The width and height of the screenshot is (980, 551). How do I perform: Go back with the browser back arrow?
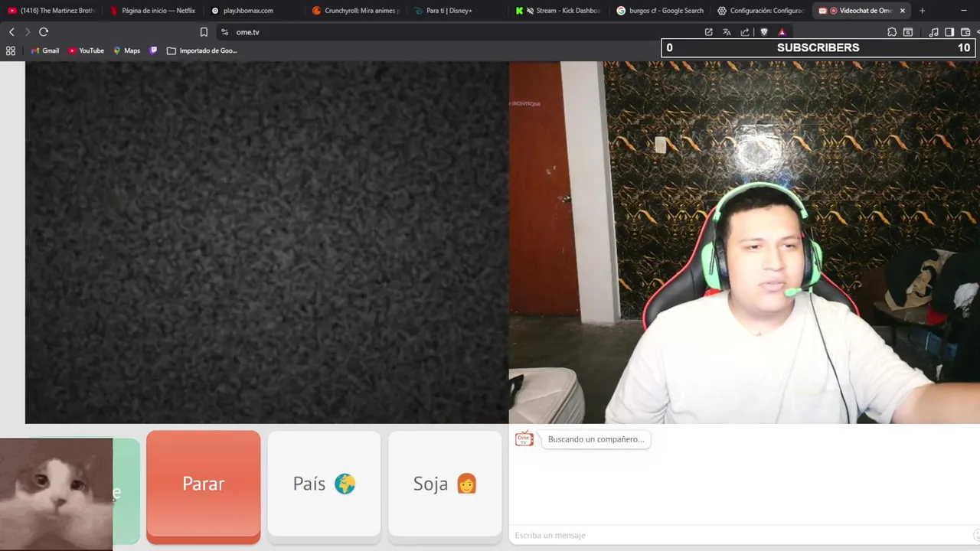(x=11, y=32)
